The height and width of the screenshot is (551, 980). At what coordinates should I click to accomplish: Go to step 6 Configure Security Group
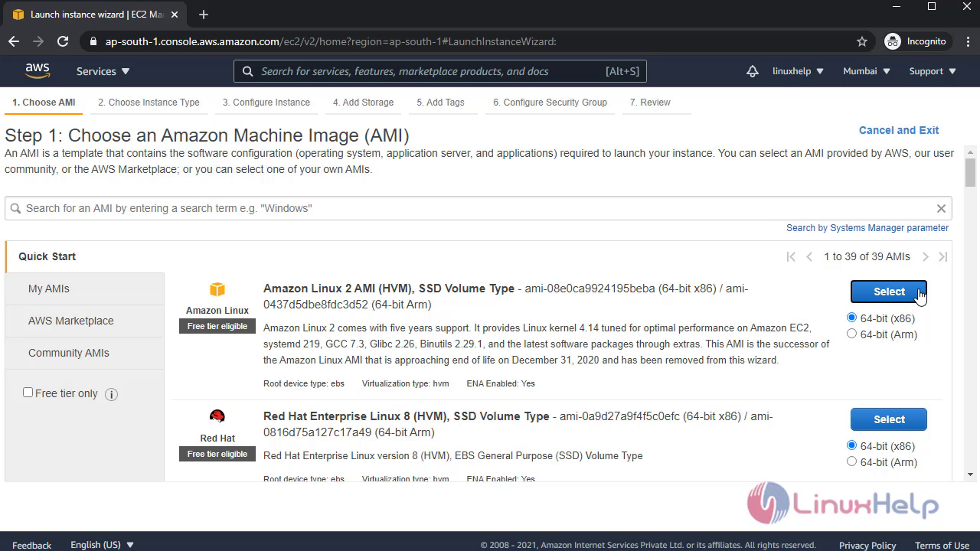pyautogui.click(x=550, y=103)
